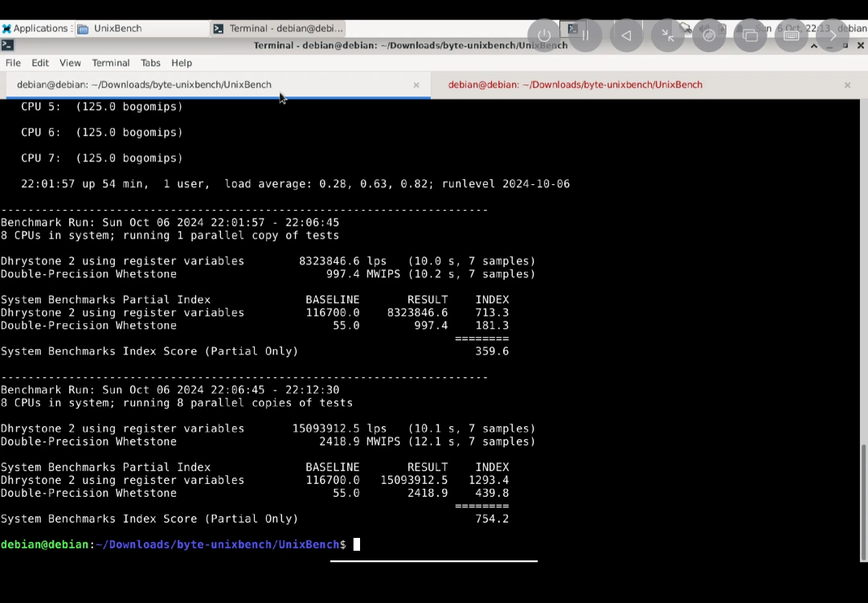Click the pause icon in the overlay toolbar
The image size is (868, 603).
[585, 35]
